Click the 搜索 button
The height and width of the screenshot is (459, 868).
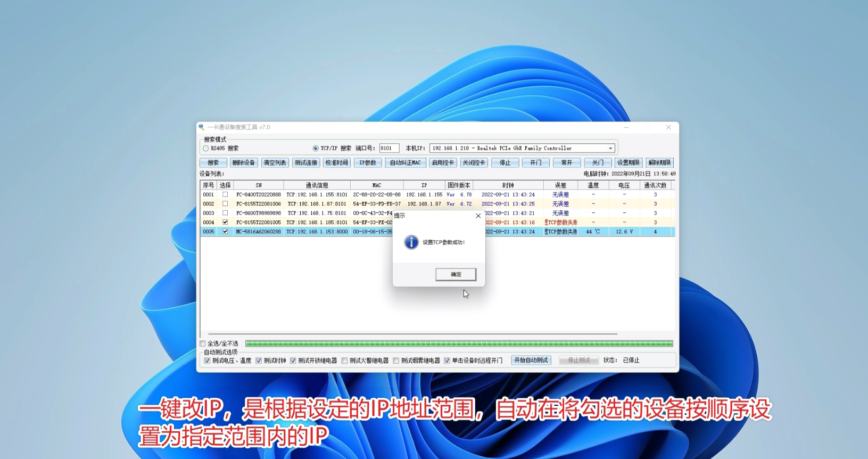[213, 163]
